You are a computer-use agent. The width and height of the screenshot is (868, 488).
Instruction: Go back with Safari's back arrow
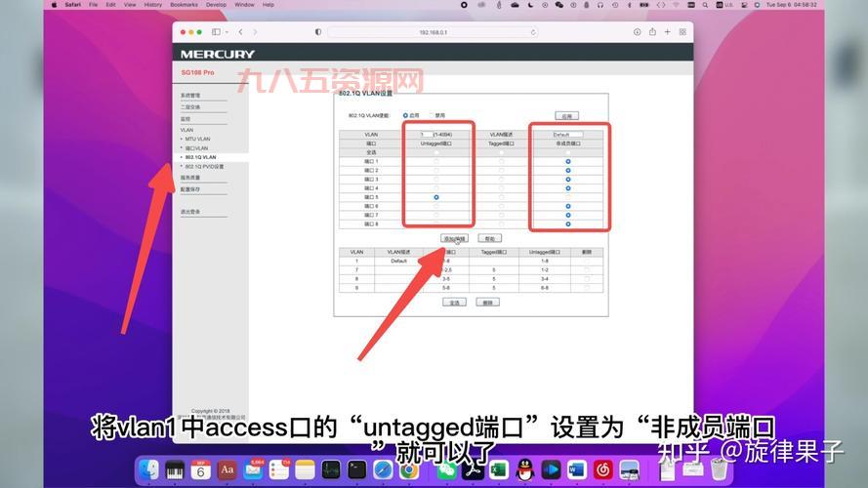pyautogui.click(x=241, y=32)
